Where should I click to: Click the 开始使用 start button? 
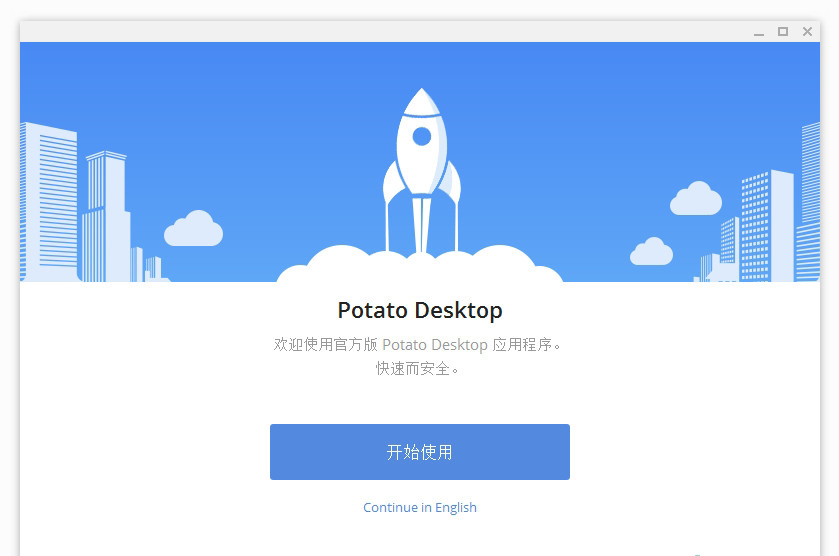point(420,452)
